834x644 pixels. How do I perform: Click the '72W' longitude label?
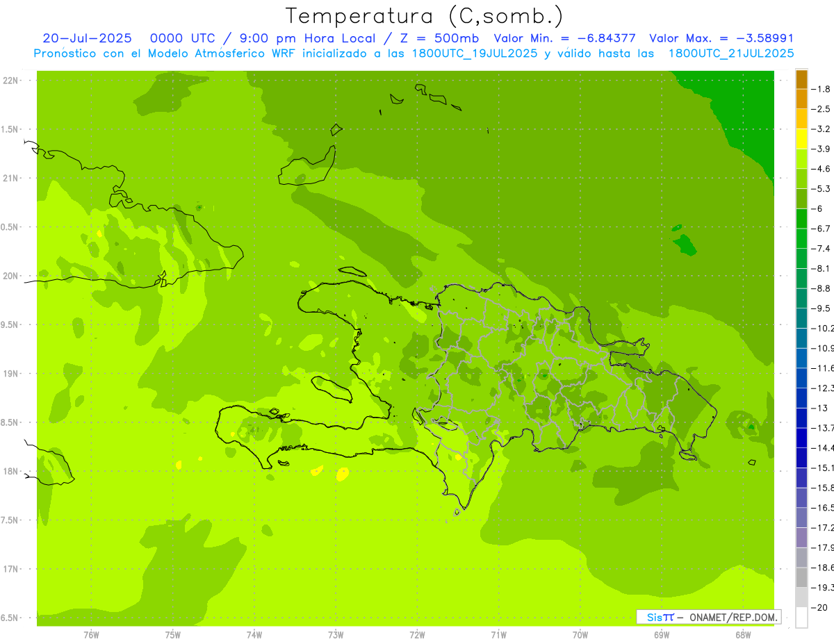[x=417, y=634]
